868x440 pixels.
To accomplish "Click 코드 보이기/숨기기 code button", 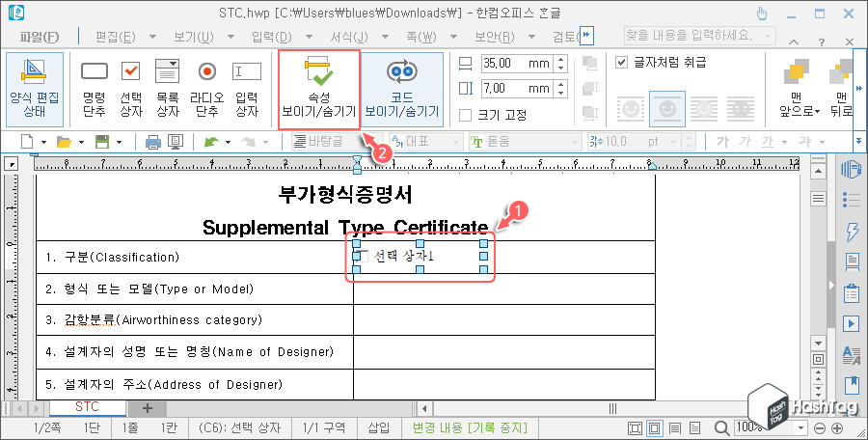I will 402,90.
